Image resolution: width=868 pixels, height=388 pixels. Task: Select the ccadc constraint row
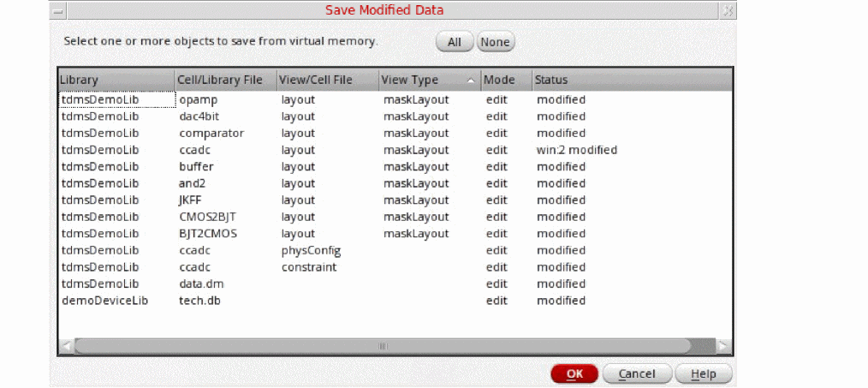(x=395, y=267)
